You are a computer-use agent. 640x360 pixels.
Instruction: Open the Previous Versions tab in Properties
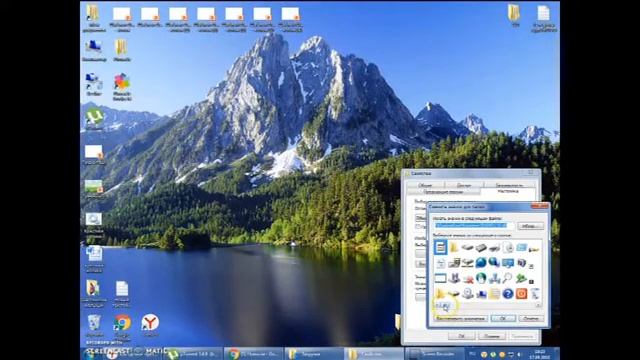(443, 191)
